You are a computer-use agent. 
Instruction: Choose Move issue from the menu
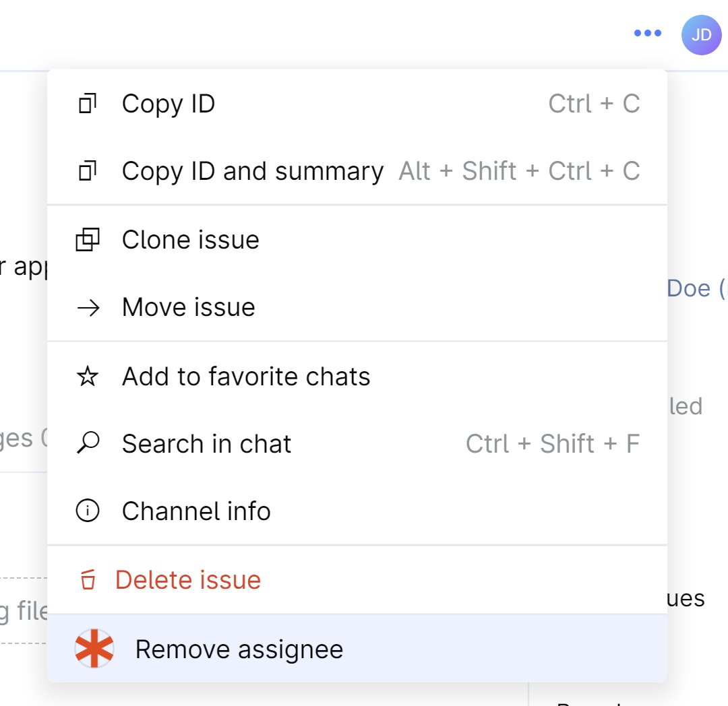(x=188, y=307)
